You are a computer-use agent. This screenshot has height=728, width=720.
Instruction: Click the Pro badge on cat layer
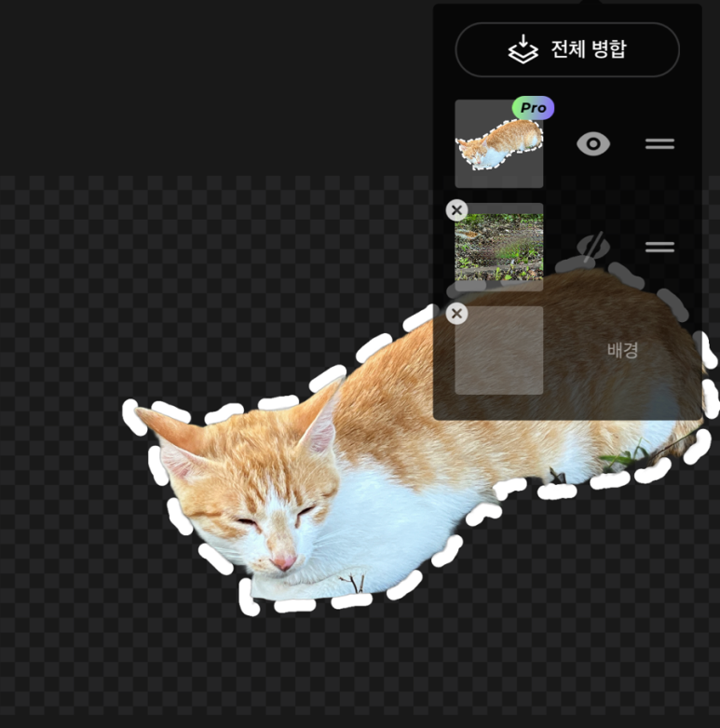534,108
